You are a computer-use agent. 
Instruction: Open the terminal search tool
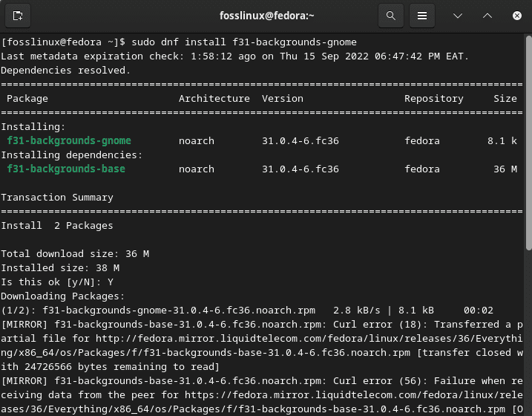[391, 16]
